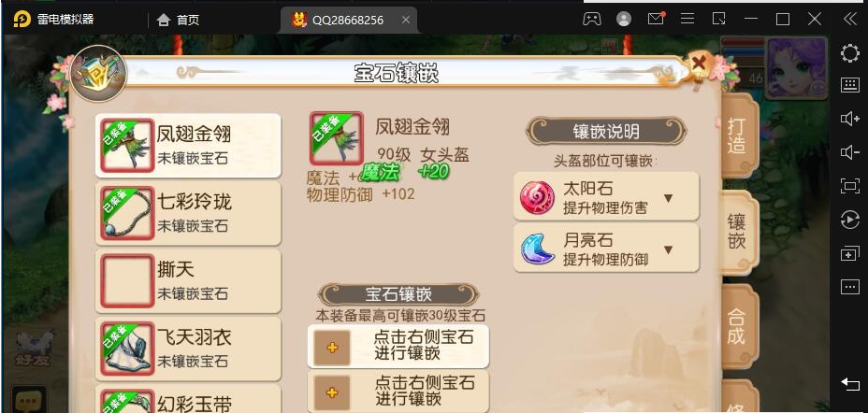
Task: Click the Android back arrow icon
Action: pyautogui.click(x=849, y=384)
